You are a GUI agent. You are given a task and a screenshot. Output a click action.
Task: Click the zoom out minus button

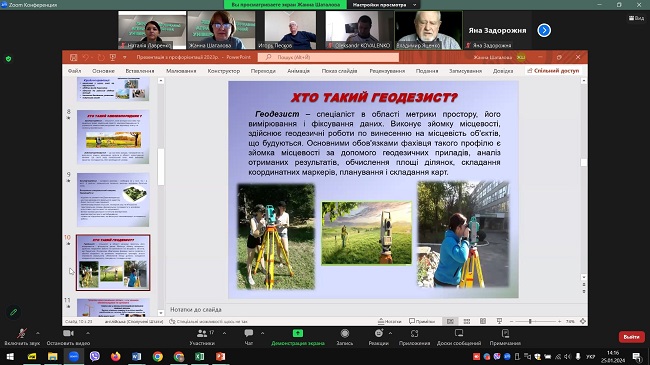[512, 321]
